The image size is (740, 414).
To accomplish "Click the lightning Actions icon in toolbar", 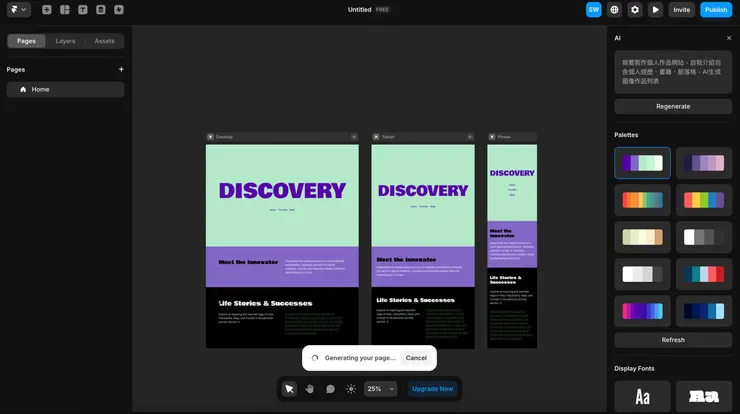I will pyautogui.click(x=118, y=9).
